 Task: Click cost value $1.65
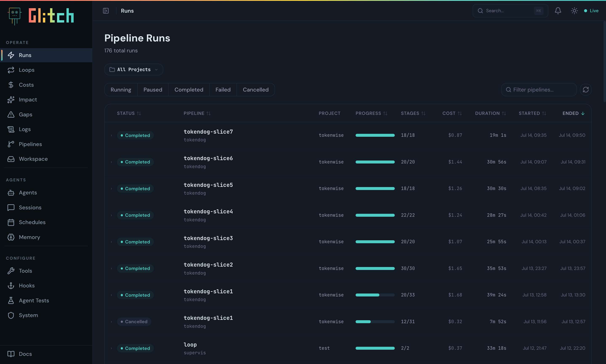coord(455,269)
